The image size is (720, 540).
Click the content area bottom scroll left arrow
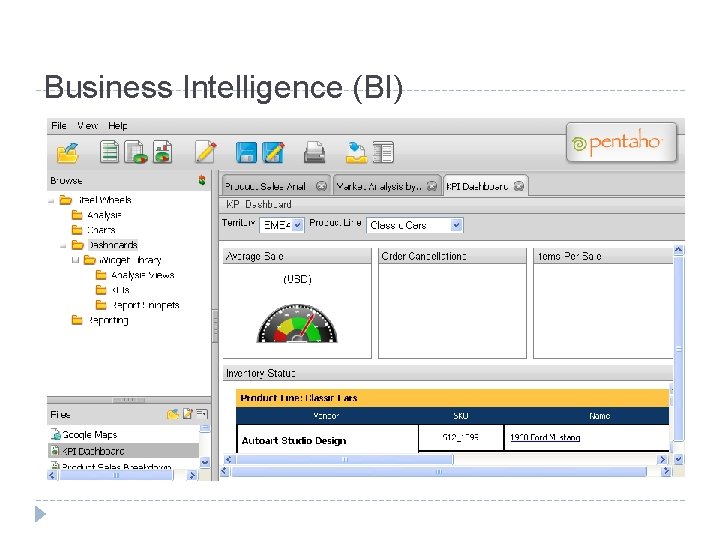click(x=225, y=471)
